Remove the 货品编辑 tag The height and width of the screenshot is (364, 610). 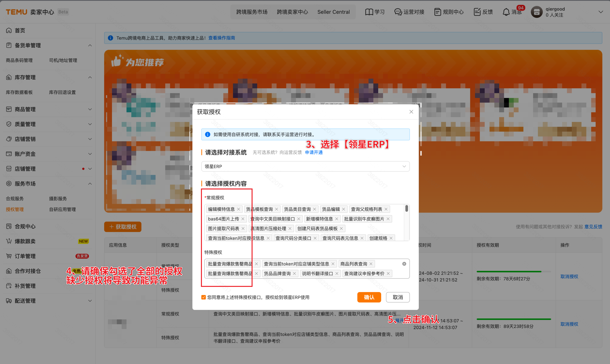[344, 209]
